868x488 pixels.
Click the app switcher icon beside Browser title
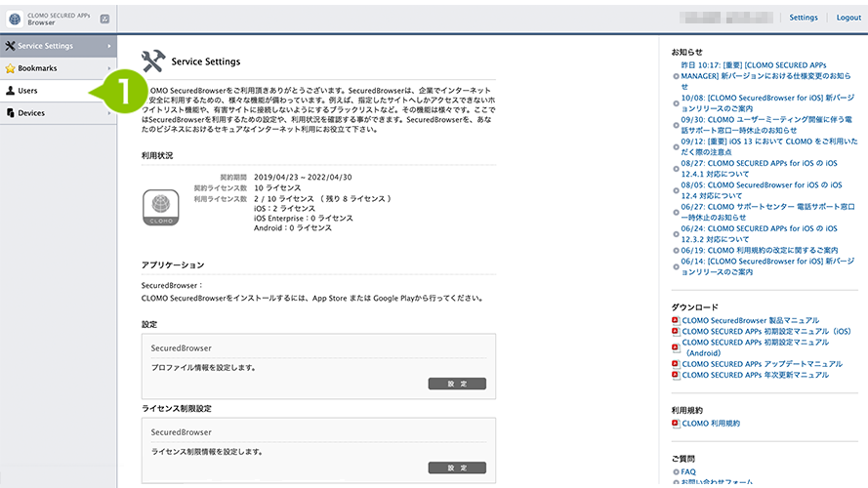(x=104, y=19)
